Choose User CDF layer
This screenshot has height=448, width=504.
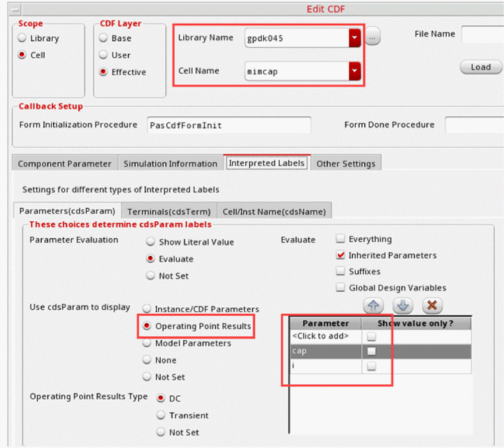click(x=103, y=55)
